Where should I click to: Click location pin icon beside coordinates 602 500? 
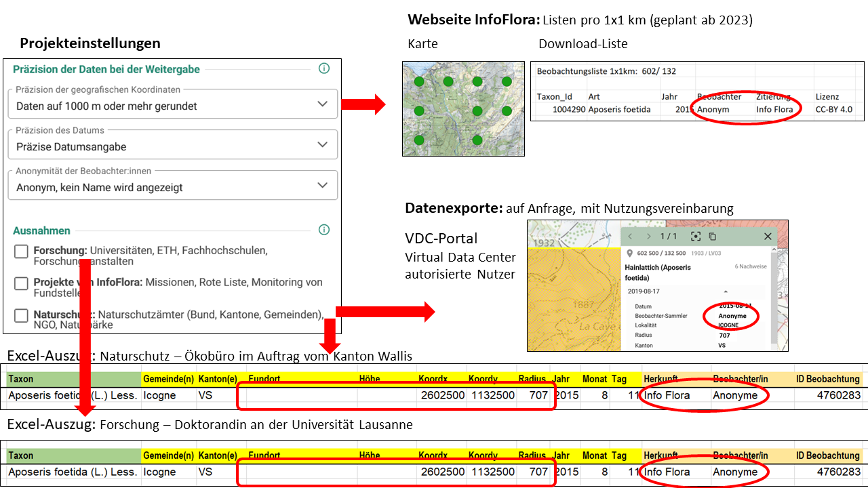click(630, 254)
